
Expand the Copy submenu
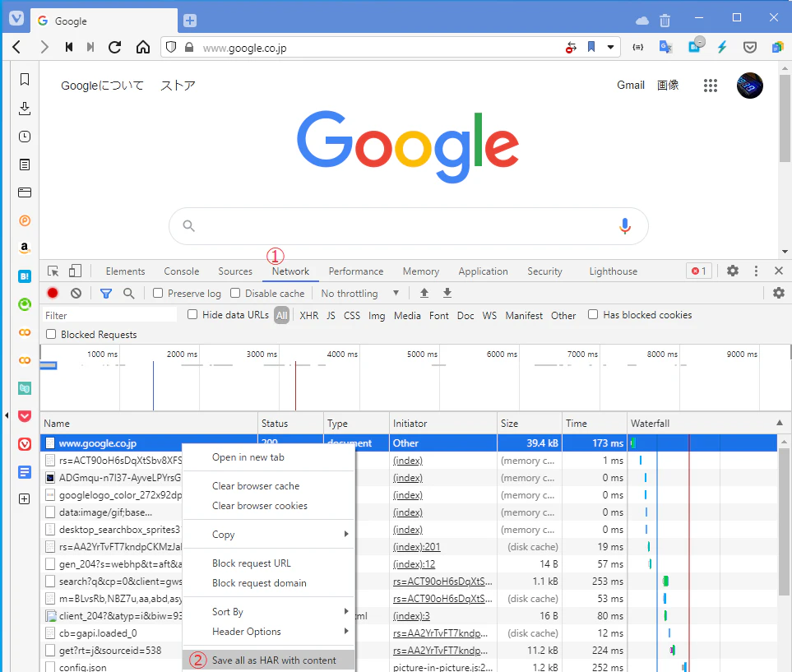pyautogui.click(x=268, y=534)
